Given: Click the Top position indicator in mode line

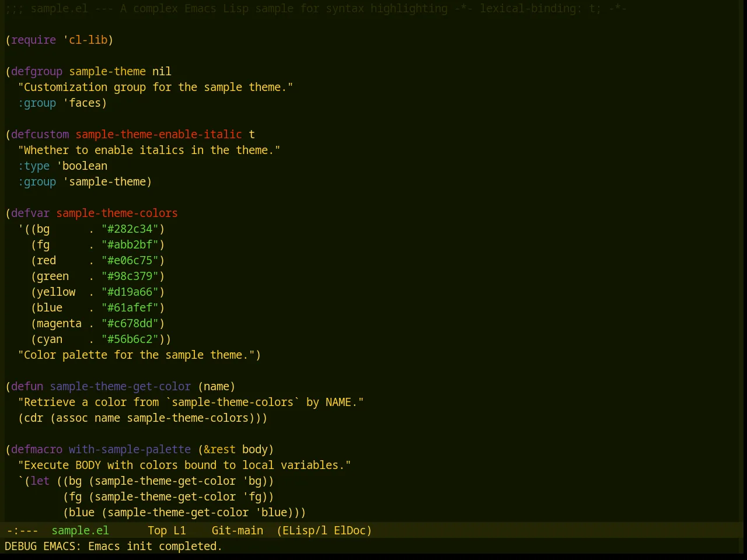Looking at the screenshot, I should coord(157,530).
